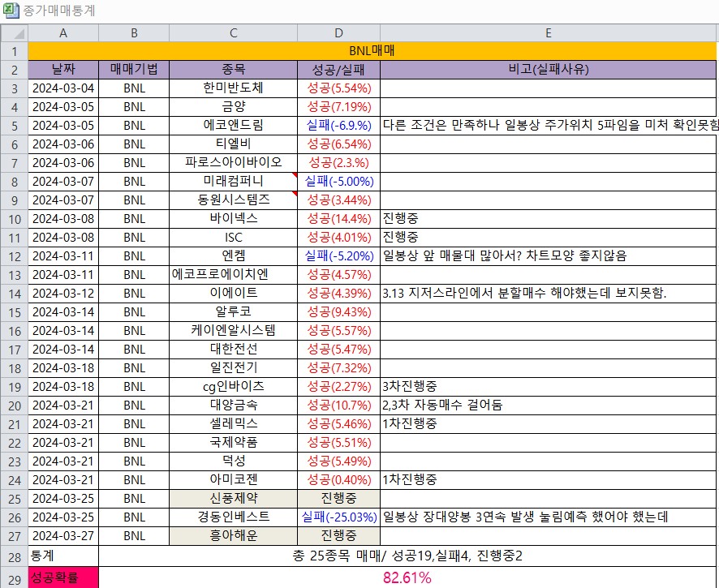Click the 2024-03-04 date cell
The height and width of the screenshot is (588, 719).
coord(63,88)
